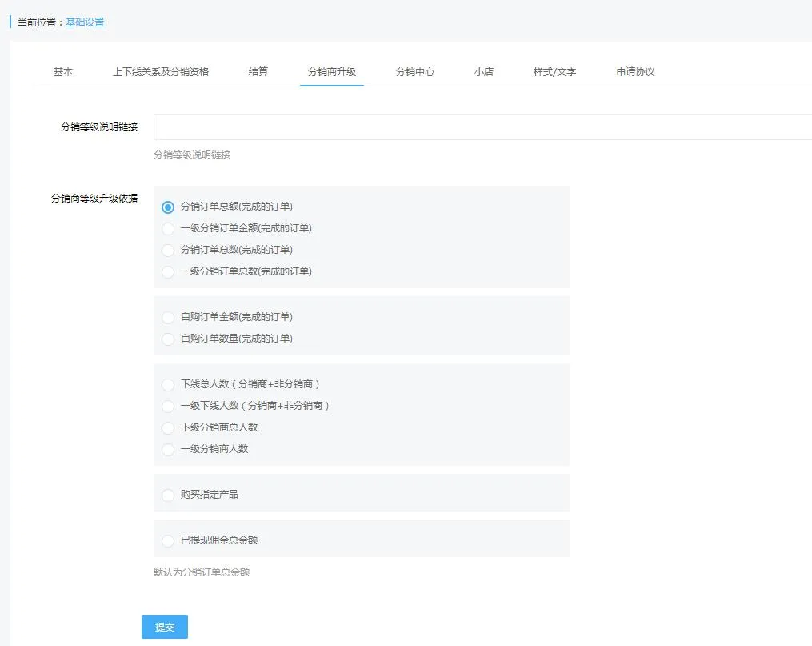812x646 pixels.
Task: Open the 分销中心 tab
Action: [x=415, y=72]
